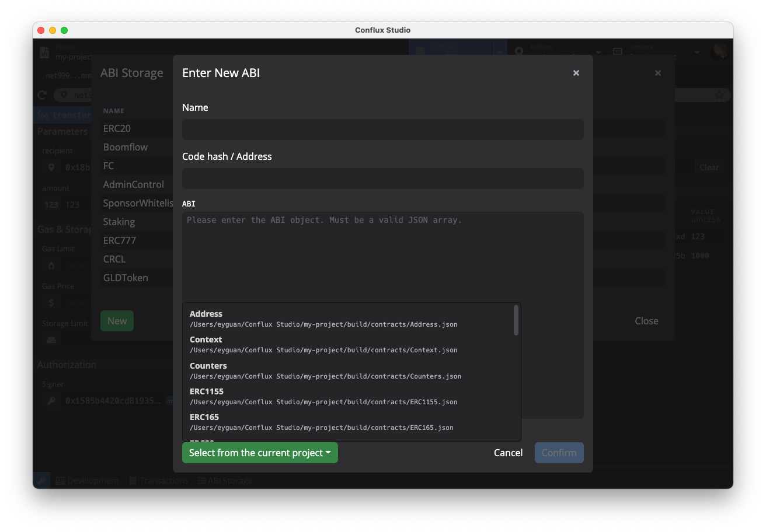Choose ERC1155 contract from the dropdown list
The height and width of the screenshot is (532, 766).
point(348,396)
